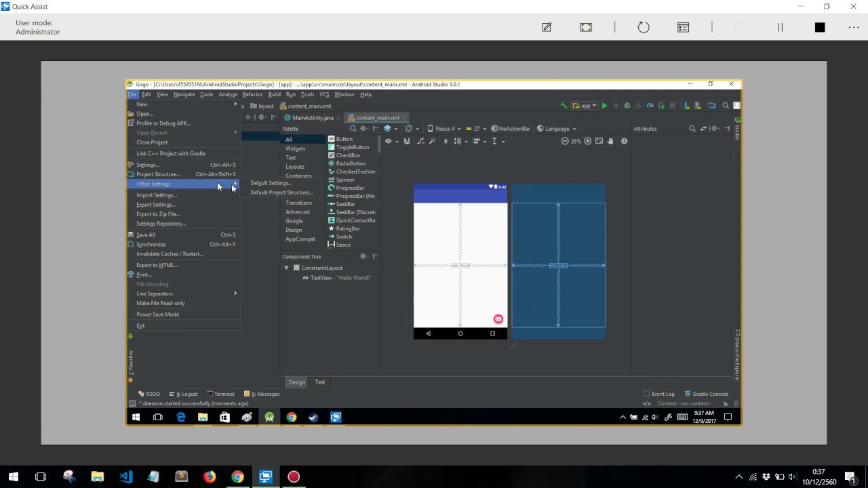
Task: Select SeekBar widget in the Palette list
Action: (x=345, y=204)
